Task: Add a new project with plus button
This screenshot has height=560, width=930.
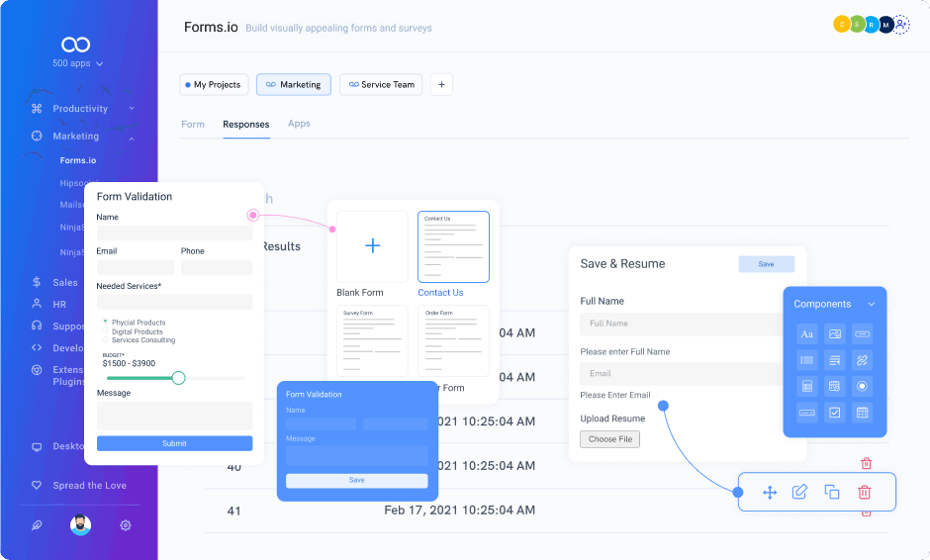Action: click(441, 85)
